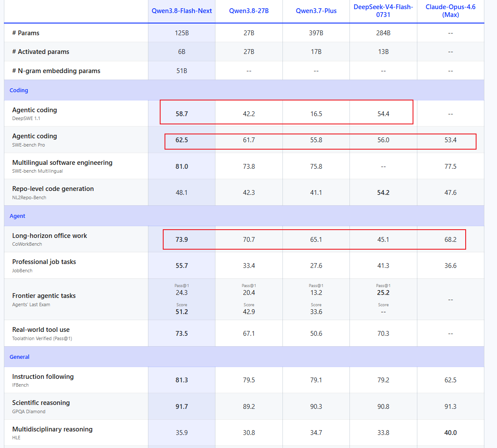The width and height of the screenshot is (497, 448).
Task: Select the 73.9 CoWorkBench score
Action: [x=181, y=240]
